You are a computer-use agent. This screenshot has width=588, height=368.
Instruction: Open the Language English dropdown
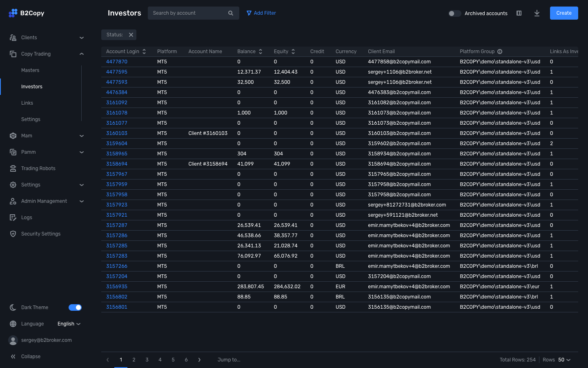tap(69, 324)
